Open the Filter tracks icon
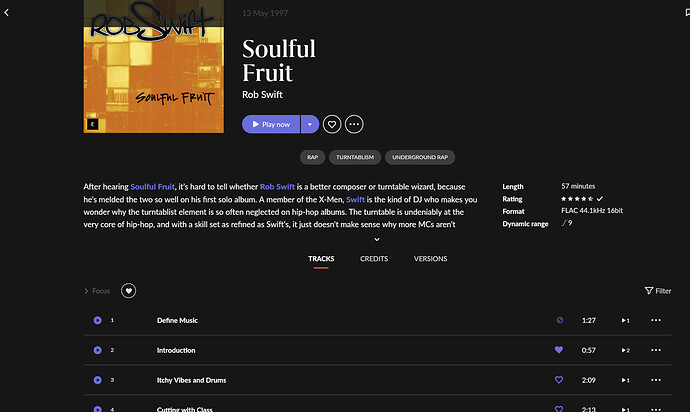This screenshot has width=690, height=412. point(657,291)
